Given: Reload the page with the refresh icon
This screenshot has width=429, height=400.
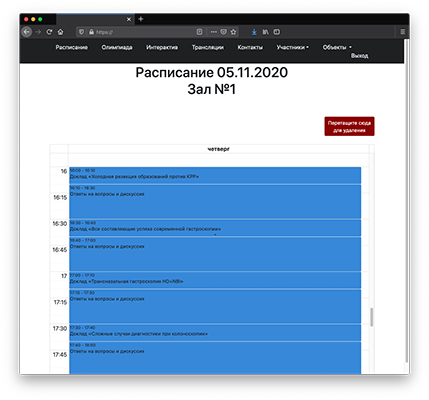Looking at the screenshot, I should tap(49, 32).
